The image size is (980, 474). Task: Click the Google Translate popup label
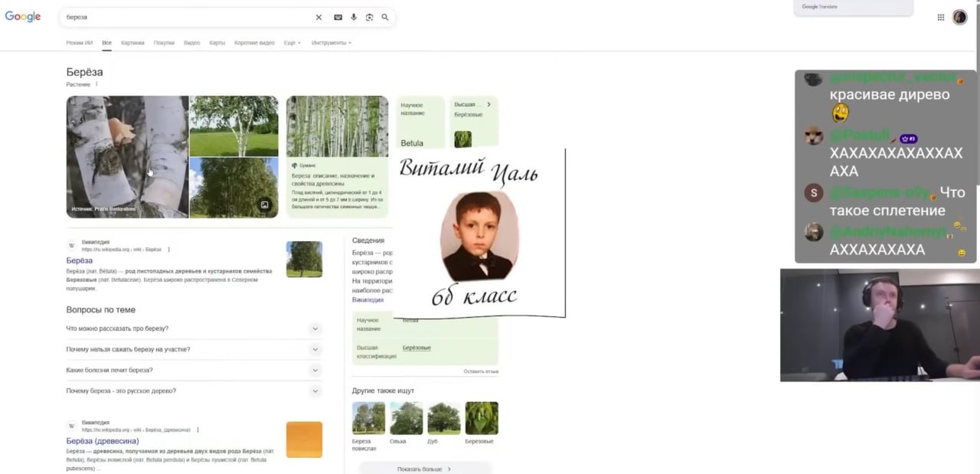pos(819,7)
